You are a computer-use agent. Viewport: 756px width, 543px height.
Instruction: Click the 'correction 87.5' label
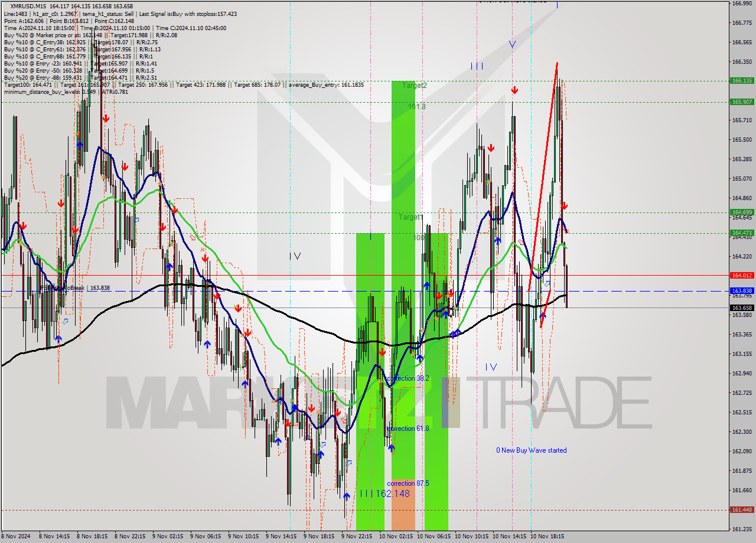pyautogui.click(x=408, y=483)
